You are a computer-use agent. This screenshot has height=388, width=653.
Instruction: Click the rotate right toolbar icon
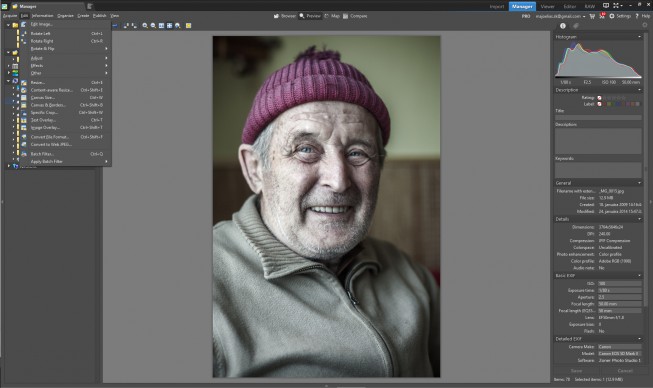click(134, 26)
